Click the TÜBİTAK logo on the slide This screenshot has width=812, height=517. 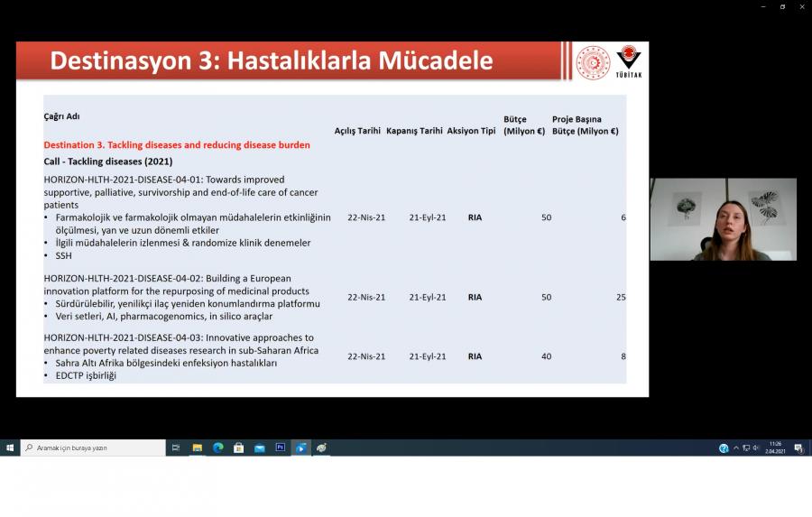point(628,61)
